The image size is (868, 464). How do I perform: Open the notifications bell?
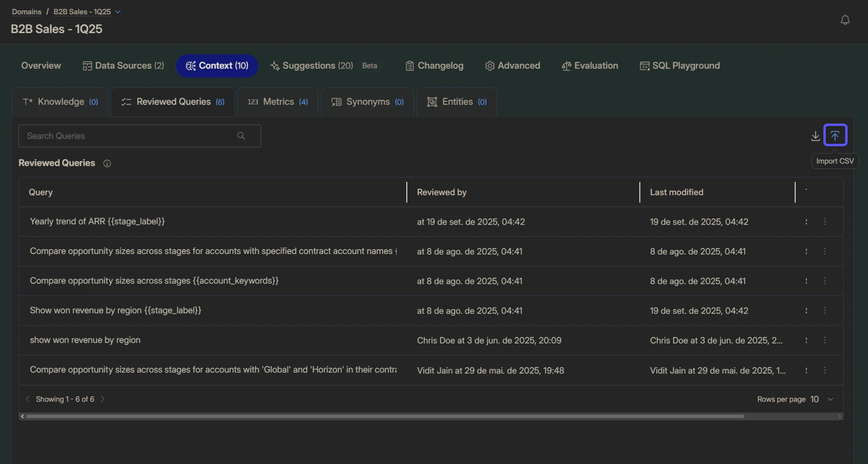pyautogui.click(x=845, y=20)
